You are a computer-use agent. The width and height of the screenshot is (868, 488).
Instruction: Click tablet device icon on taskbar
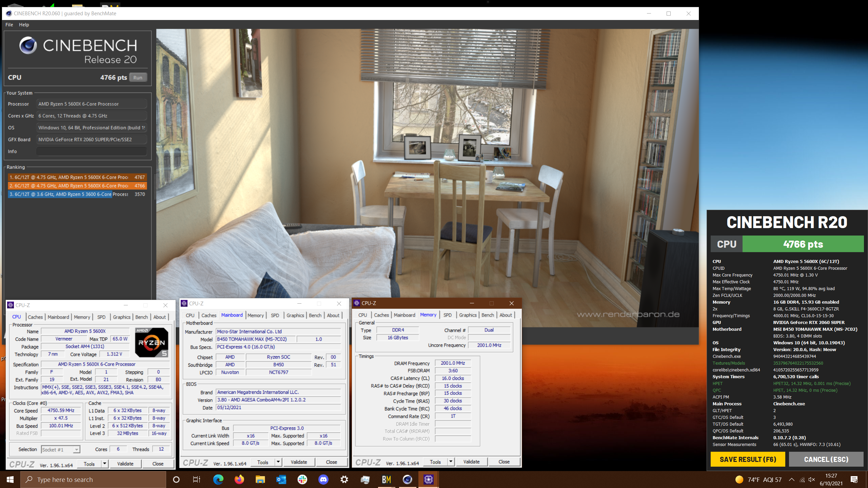click(x=365, y=480)
